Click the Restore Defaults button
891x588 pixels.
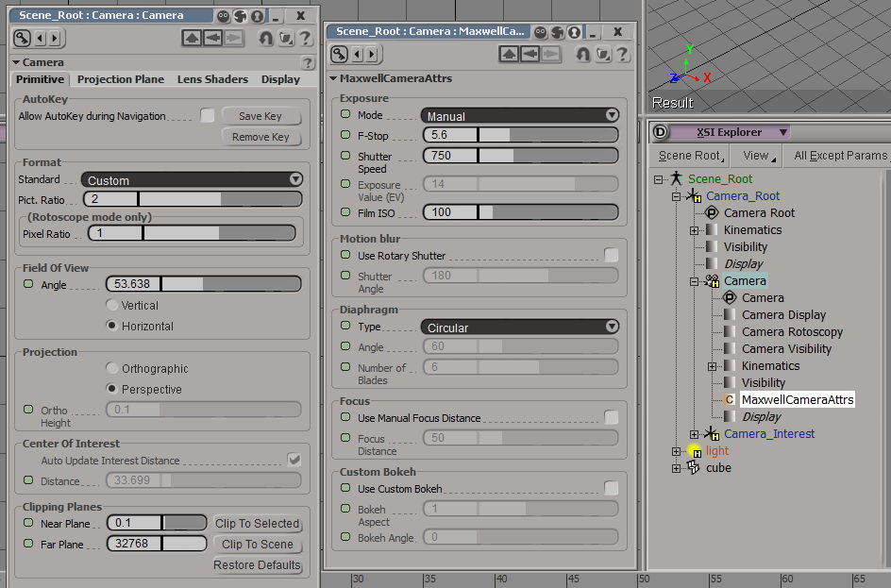(x=257, y=565)
